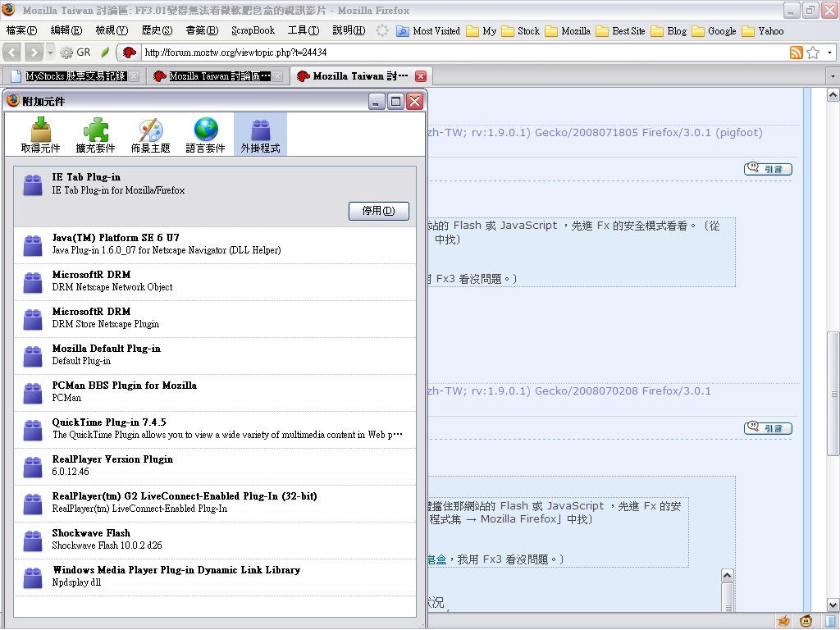The width and height of the screenshot is (840, 630).
Task: Open the tab list dropdown at tab bar end
Action: [829, 76]
